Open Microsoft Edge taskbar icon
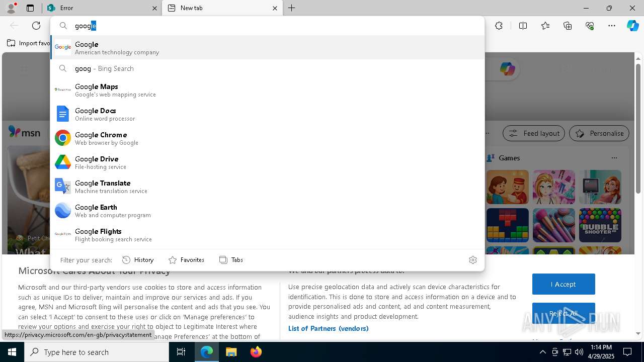The height and width of the screenshot is (362, 644). click(207, 352)
